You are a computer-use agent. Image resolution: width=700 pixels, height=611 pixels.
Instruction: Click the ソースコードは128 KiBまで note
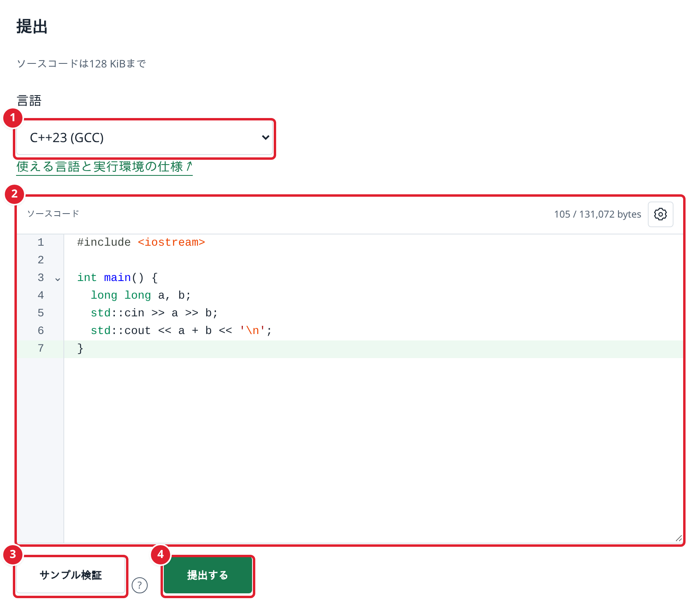(x=81, y=64)
